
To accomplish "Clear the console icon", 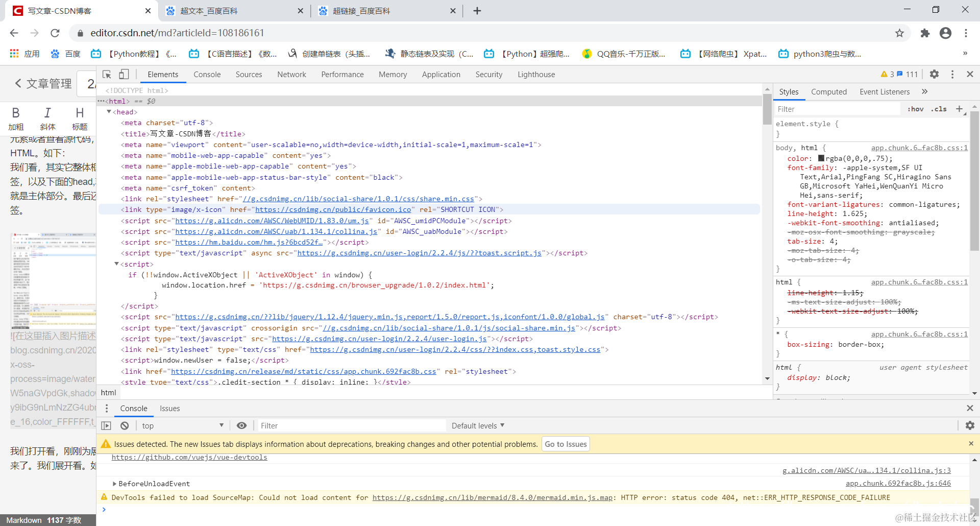I will pos(125,425).
